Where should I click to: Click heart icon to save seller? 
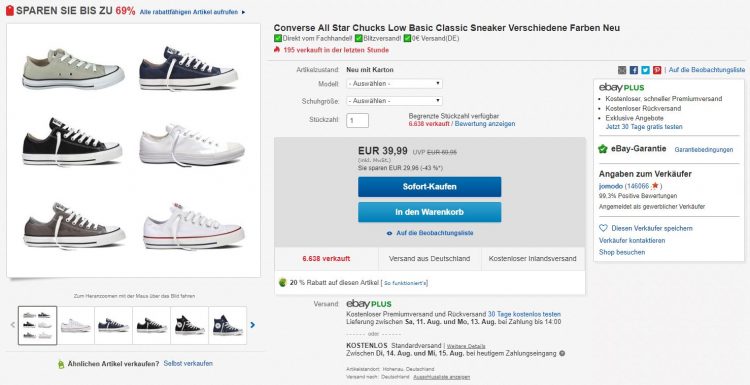[603, 228]
